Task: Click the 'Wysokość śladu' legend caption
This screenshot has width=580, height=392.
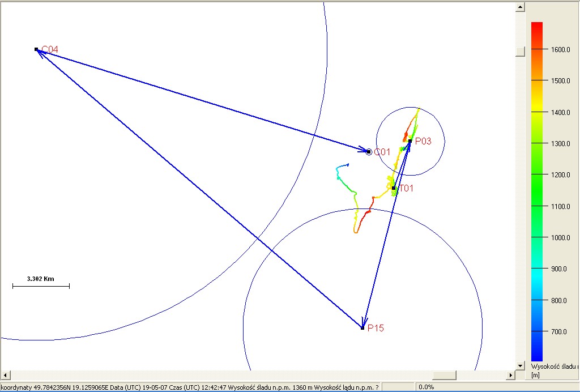Action: pos(554,367)
